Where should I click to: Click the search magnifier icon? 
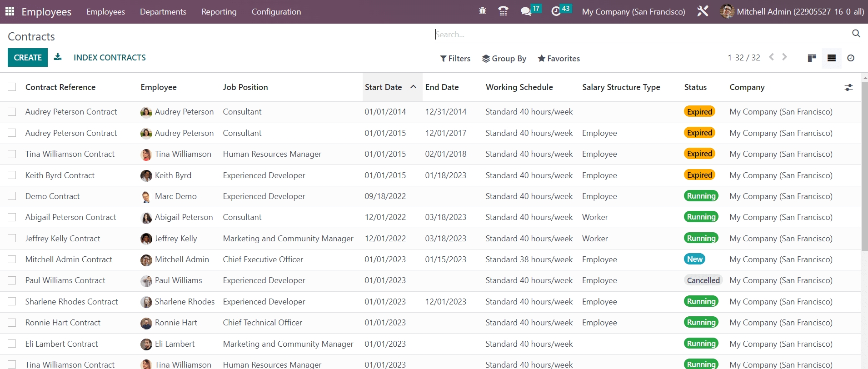856,34
